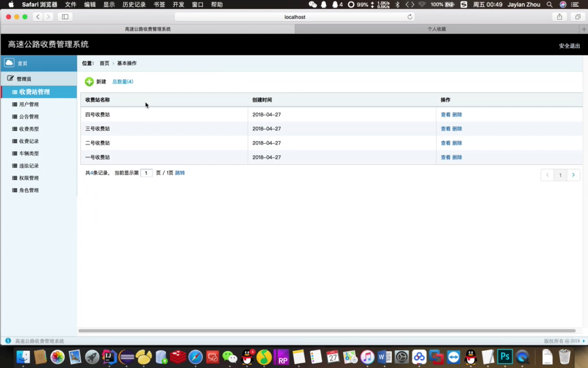Viewport: 588px width, 368px height.
Task: Go to previous page with left chevron
Action: (x=547, y=175)
